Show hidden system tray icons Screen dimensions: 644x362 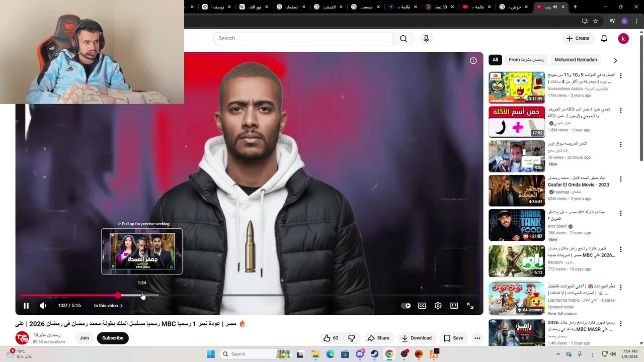(558, 354)
